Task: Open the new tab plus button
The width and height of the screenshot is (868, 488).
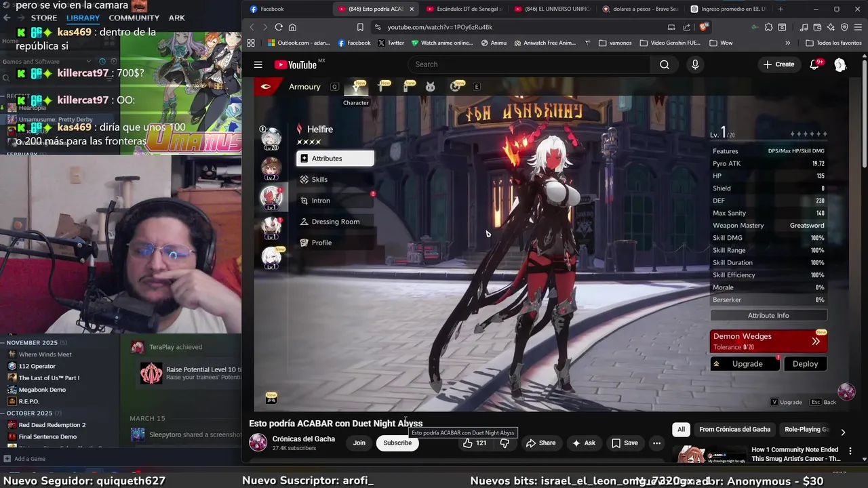Action: 781,9
